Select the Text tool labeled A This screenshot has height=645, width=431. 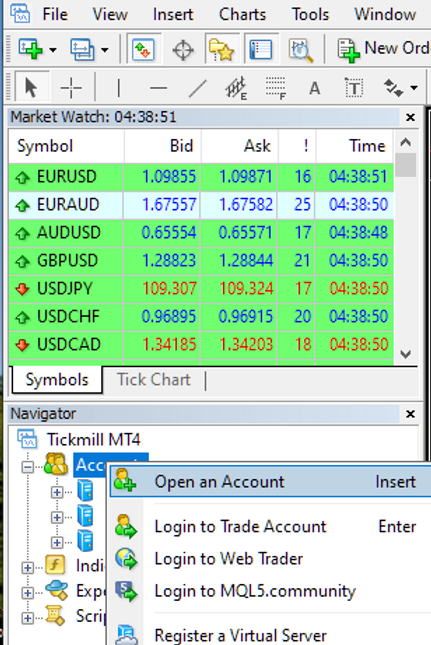(x=315, y=88)
